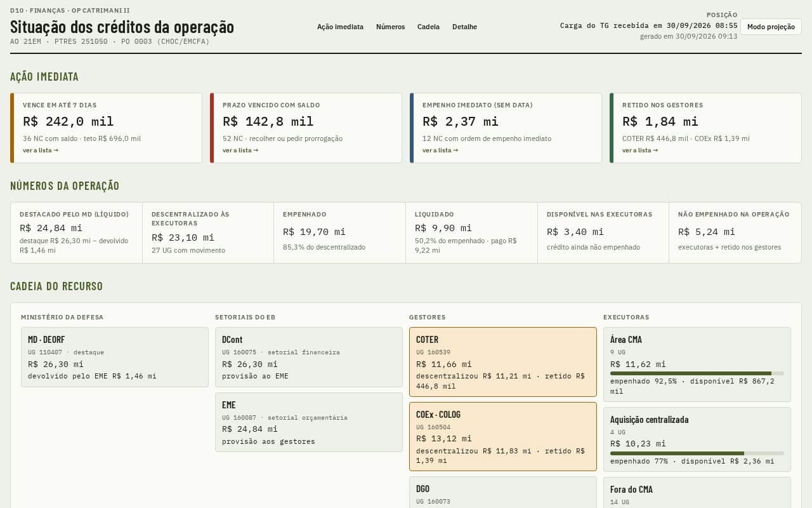Open ver a lista under Prazo vencido com saldo
Image resolution: width=812 pixels, height=508 pixels.
pos(240,150)
